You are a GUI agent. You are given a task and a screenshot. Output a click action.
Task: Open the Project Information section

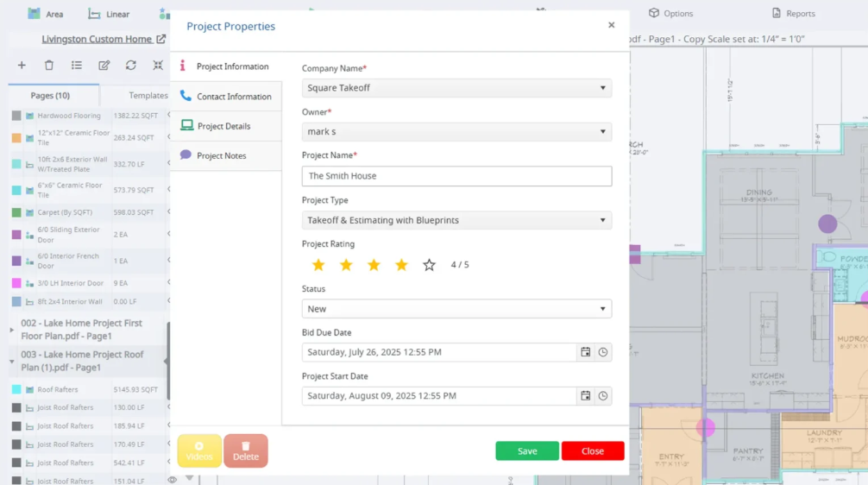[226, 66]
